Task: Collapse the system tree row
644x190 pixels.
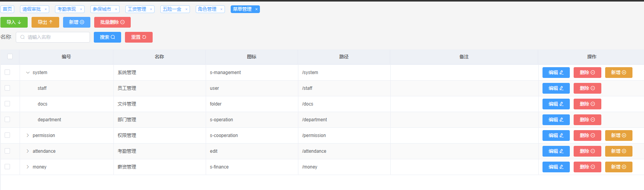Action: point(28,73)
